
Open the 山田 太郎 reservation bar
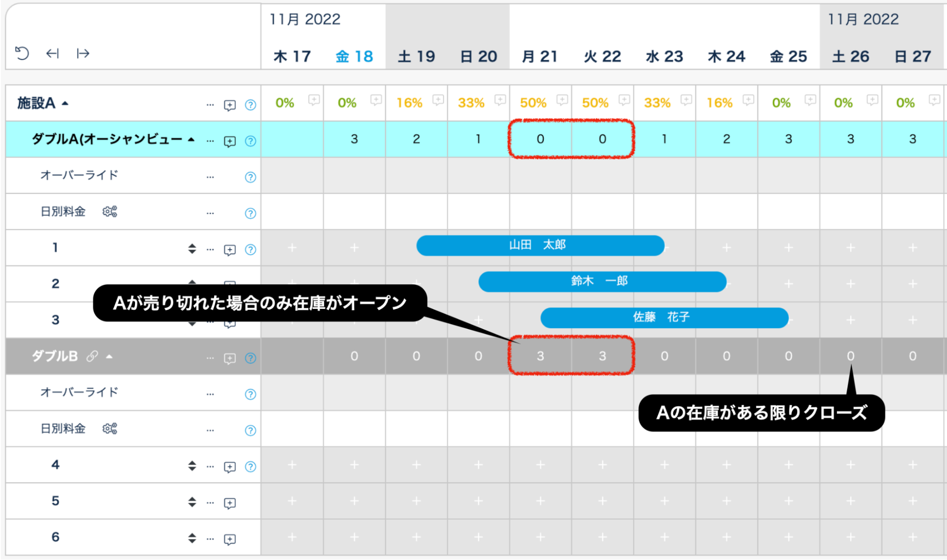point(540,245)
